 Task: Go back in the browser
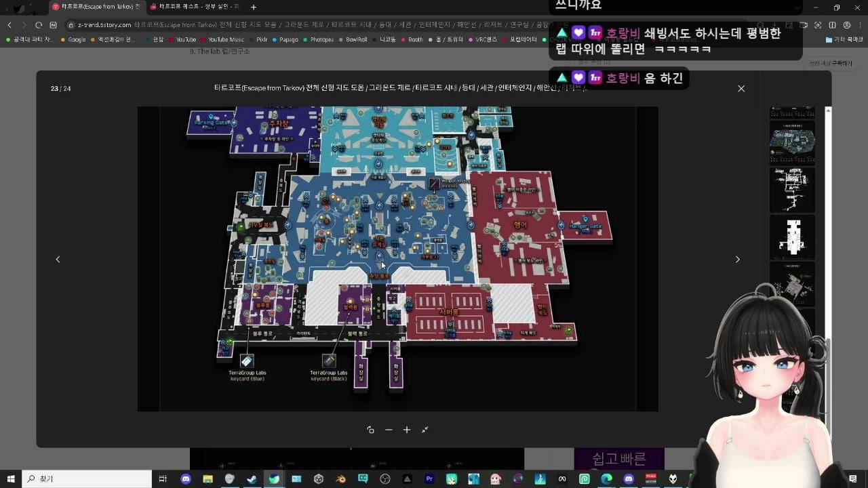[9, 25]
